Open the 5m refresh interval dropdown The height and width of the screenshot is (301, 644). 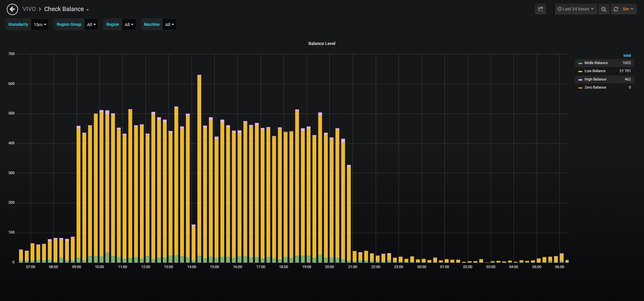(x=628, y=9)
